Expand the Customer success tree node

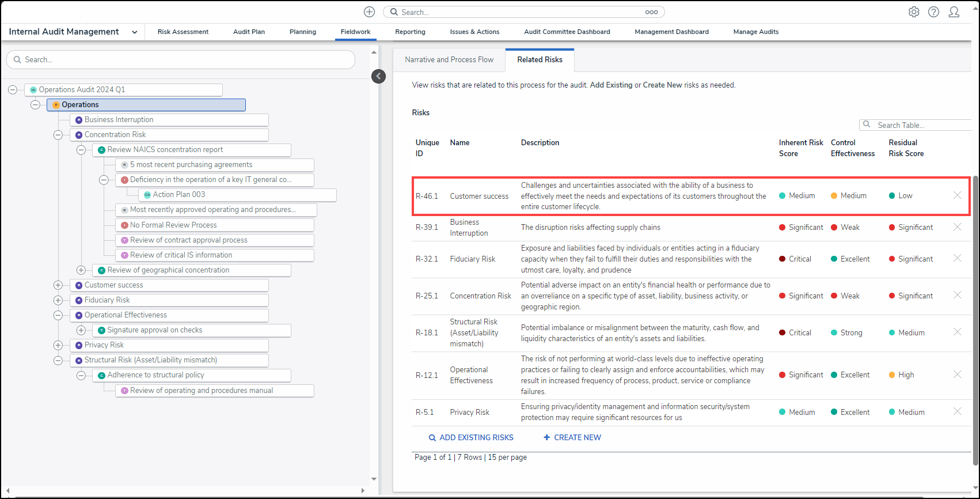pyautogui.click(x=58, y=285)
